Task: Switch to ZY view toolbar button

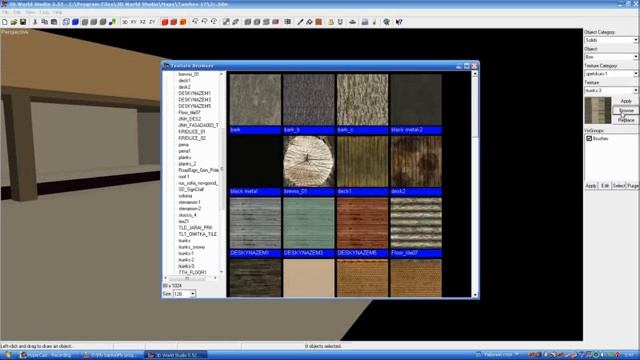Action: [152, 22]
